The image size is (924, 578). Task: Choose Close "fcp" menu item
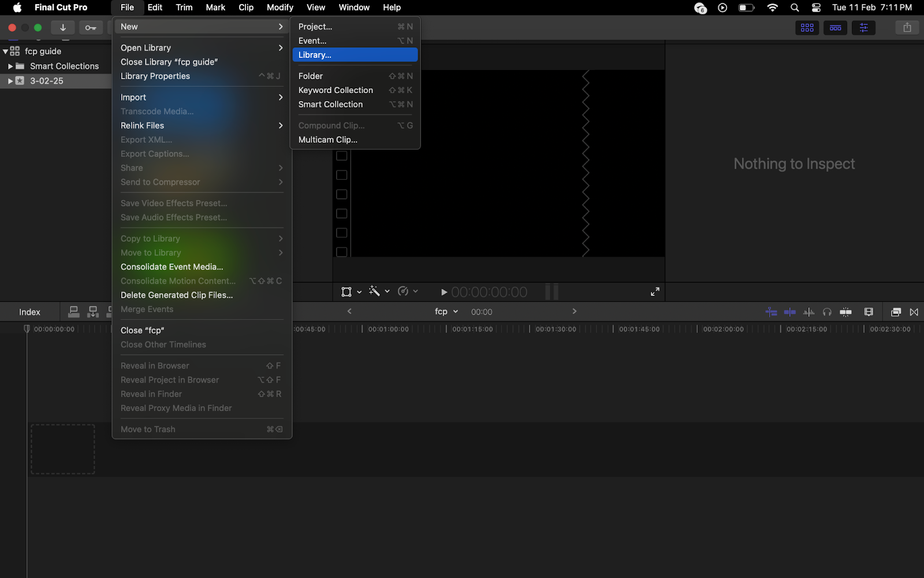pyautogui.click(x=202, y=331)
